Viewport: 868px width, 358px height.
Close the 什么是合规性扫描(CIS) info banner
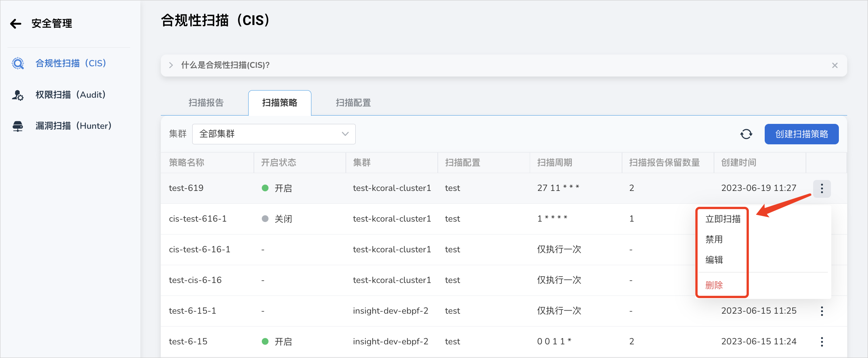point(835,66)
